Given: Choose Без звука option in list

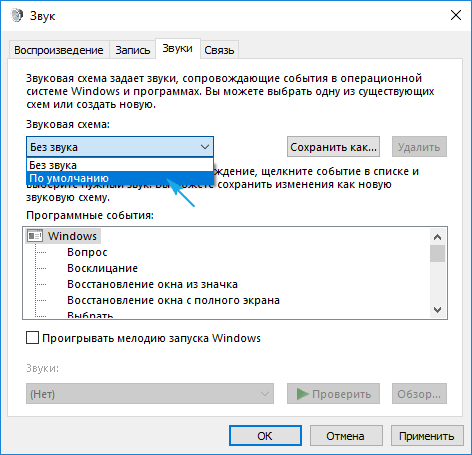Looking at the screenshot, I should click(x=120, y=165).
